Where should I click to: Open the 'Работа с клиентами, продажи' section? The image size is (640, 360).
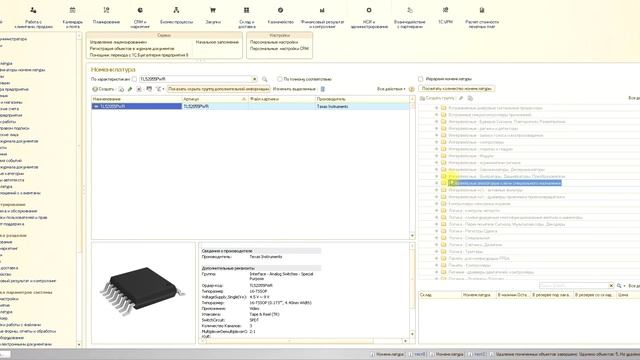pos(33,17)
